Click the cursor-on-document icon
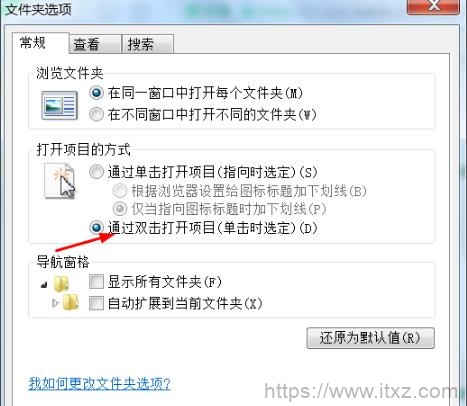Image resolution: width=467 pixels, height=406 pixels. [60, 181]
